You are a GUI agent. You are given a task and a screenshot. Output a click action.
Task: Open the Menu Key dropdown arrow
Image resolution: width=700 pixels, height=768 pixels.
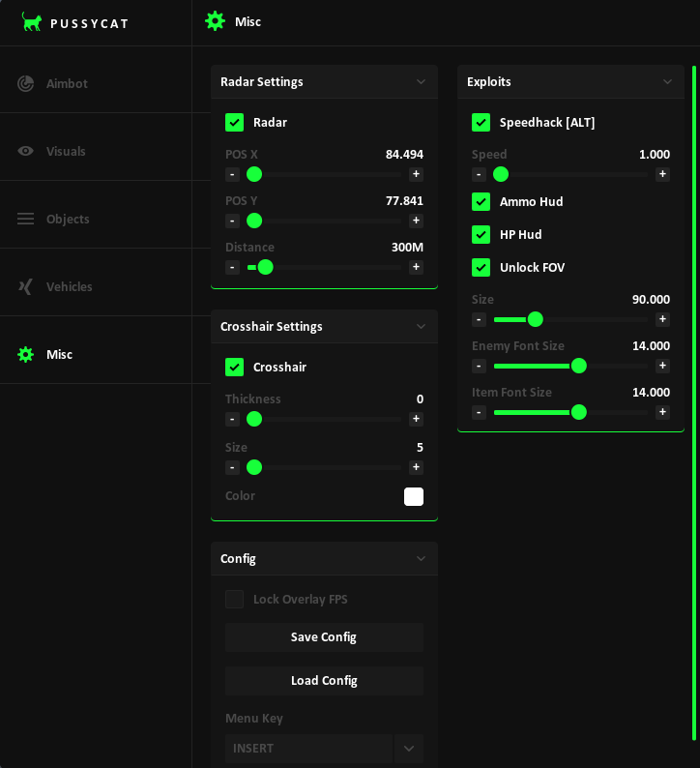tap(409, 749)
